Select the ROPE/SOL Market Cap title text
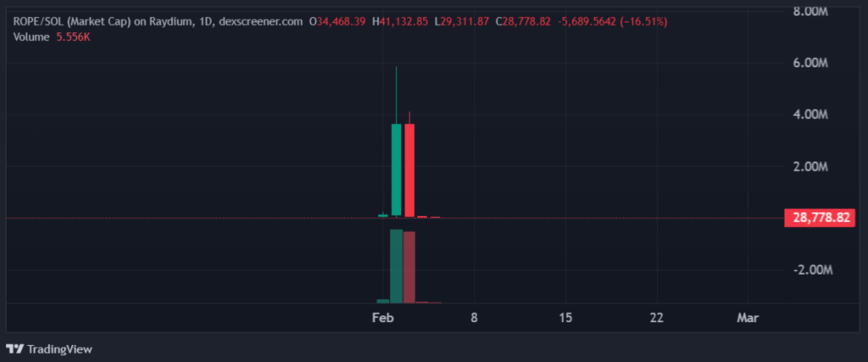 [158, 21]
